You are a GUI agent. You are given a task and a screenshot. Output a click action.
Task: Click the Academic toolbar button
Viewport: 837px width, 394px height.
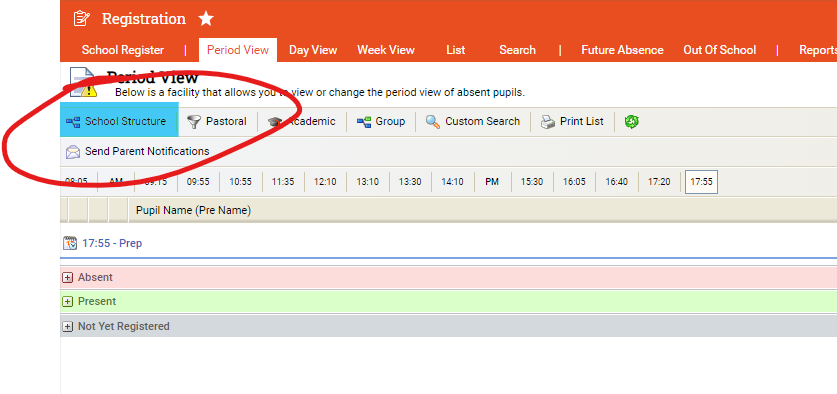[x=302, y=121]
